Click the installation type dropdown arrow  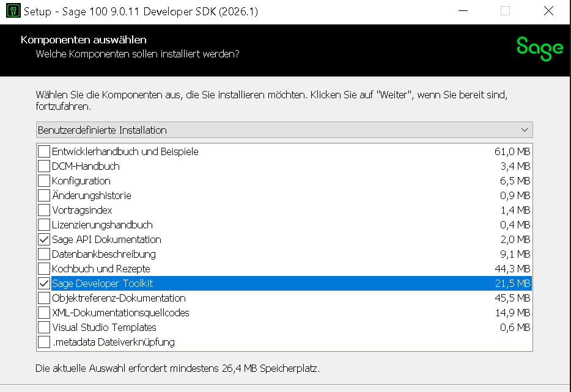click(x=525, y=130)
